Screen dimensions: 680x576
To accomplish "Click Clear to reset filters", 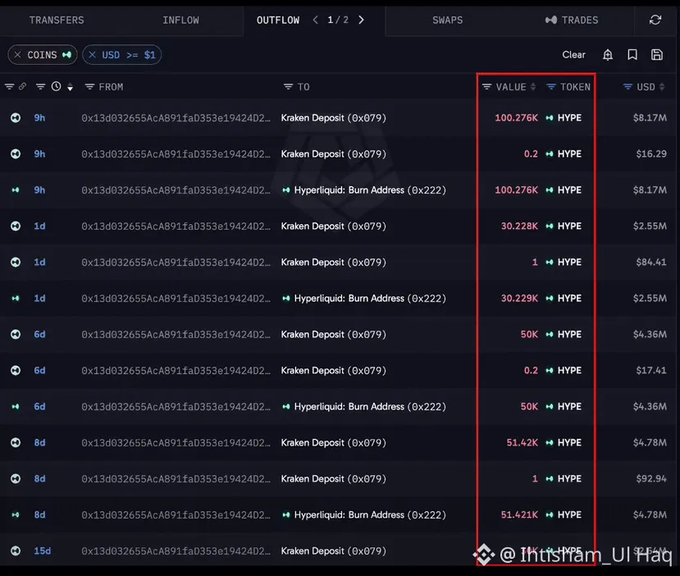I will pos(573,55).
